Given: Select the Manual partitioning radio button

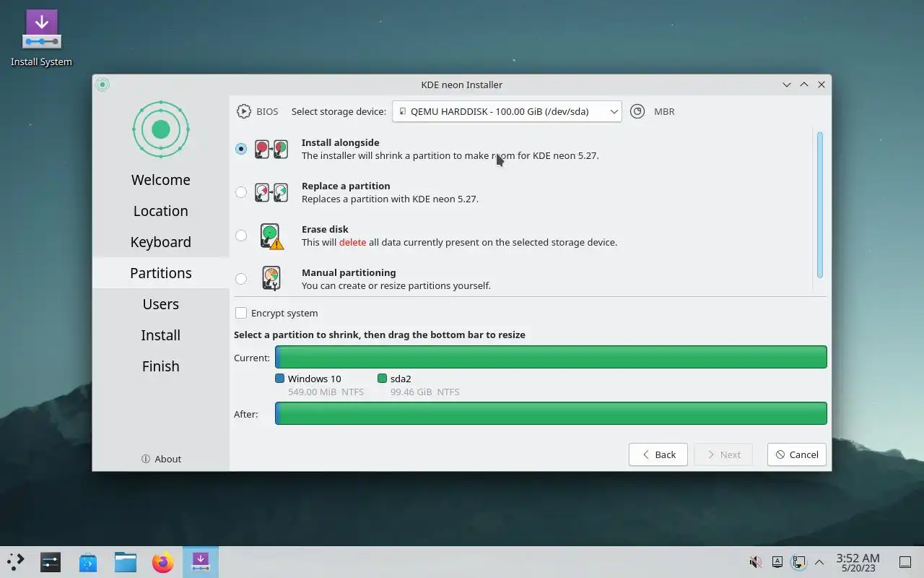Looking at the screenshot, I should click(241, 279).
